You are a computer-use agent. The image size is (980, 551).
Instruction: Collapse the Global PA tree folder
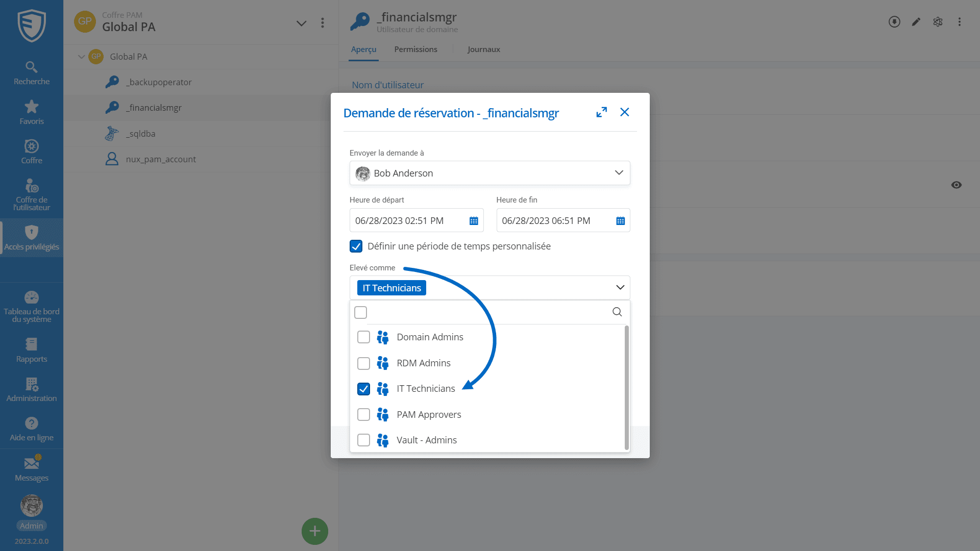click(81, 57)
